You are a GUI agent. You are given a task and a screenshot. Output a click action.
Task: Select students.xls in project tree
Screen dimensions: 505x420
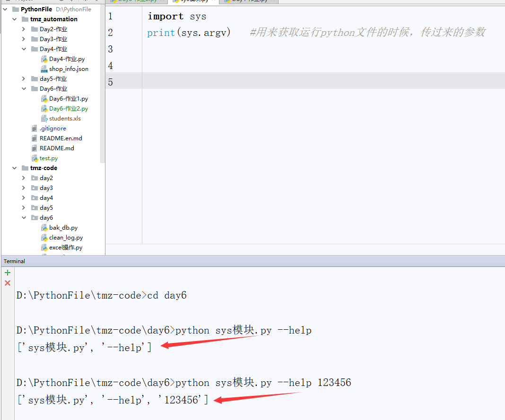[x=65, y=119]
